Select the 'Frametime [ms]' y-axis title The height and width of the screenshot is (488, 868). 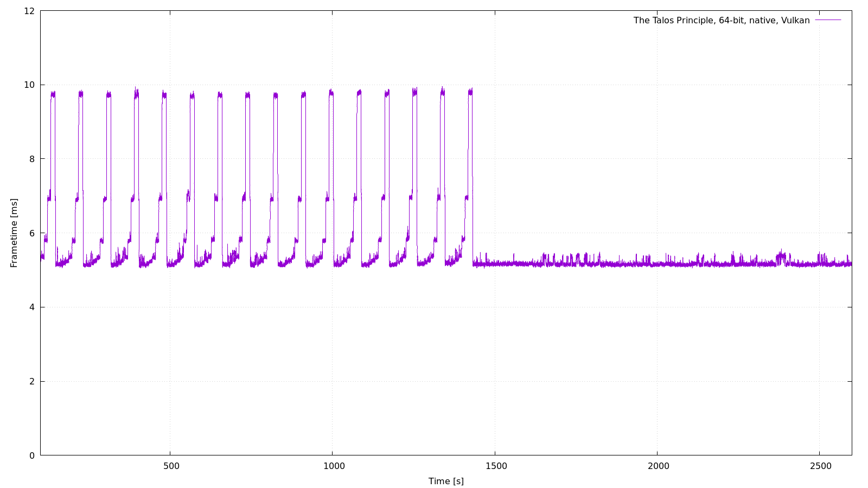click(14, 233)
